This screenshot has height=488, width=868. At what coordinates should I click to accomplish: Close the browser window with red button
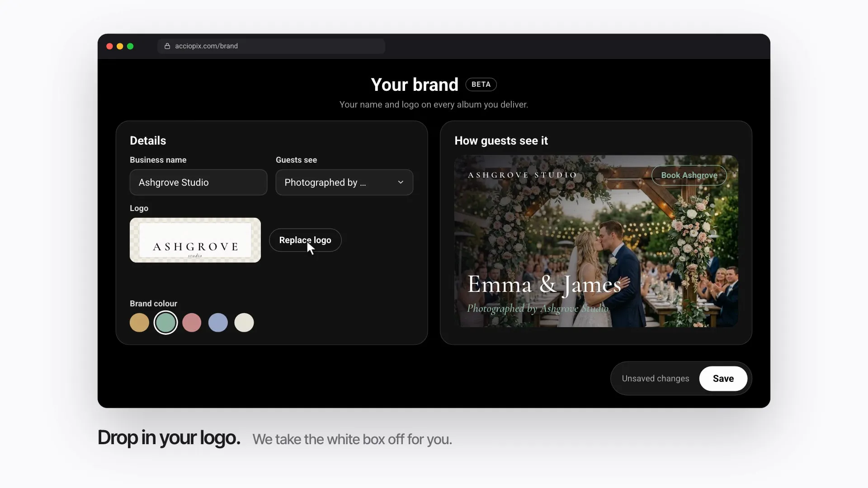[x=109, y=46]
